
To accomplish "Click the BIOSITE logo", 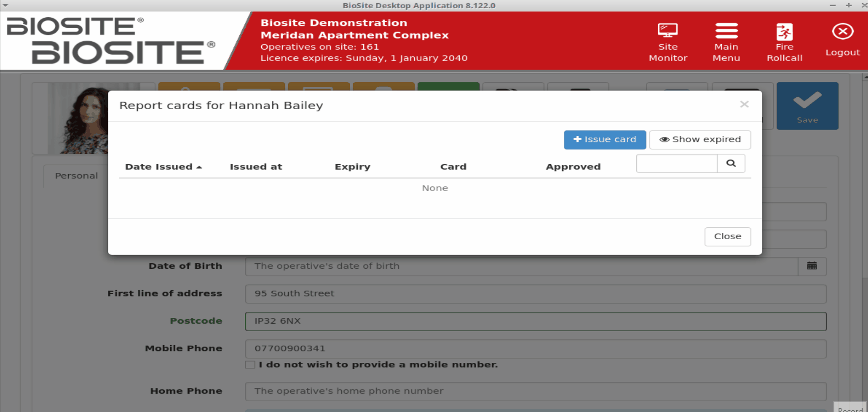I will [111, 40].
